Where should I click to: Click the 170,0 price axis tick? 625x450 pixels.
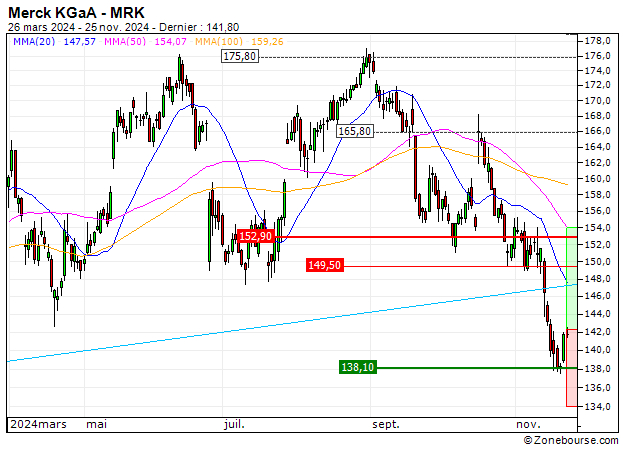tap(598, 101)
